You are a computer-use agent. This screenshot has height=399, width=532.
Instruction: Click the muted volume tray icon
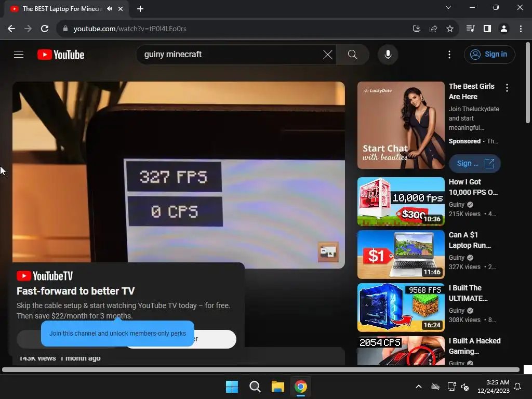click(x=465, y=387)
